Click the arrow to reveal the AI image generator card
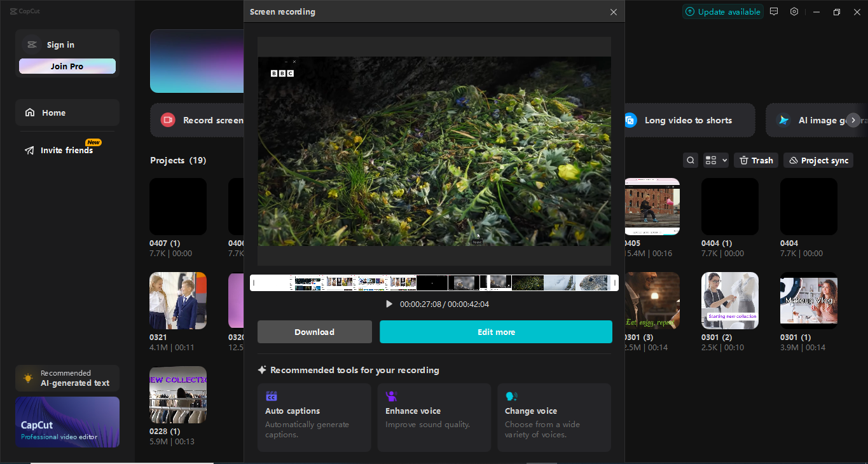868x464 pixels. point(853,119)
